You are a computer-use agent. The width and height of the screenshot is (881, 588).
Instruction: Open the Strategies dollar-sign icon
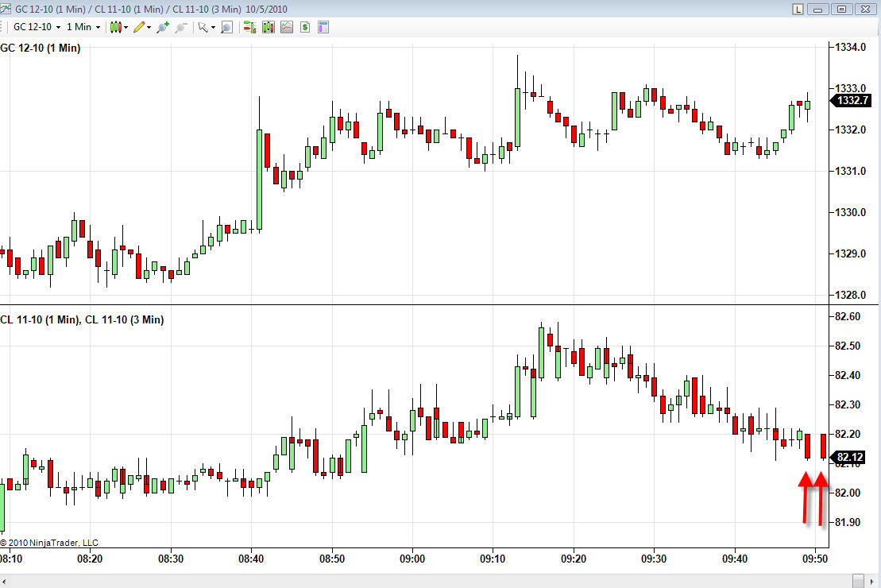click(x=305, y=27)
